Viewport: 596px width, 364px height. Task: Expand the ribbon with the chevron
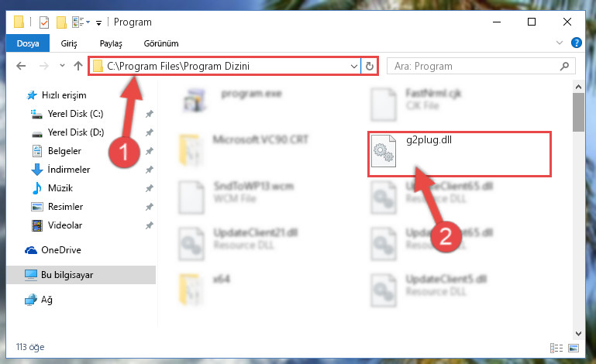(x=559, y=43)
